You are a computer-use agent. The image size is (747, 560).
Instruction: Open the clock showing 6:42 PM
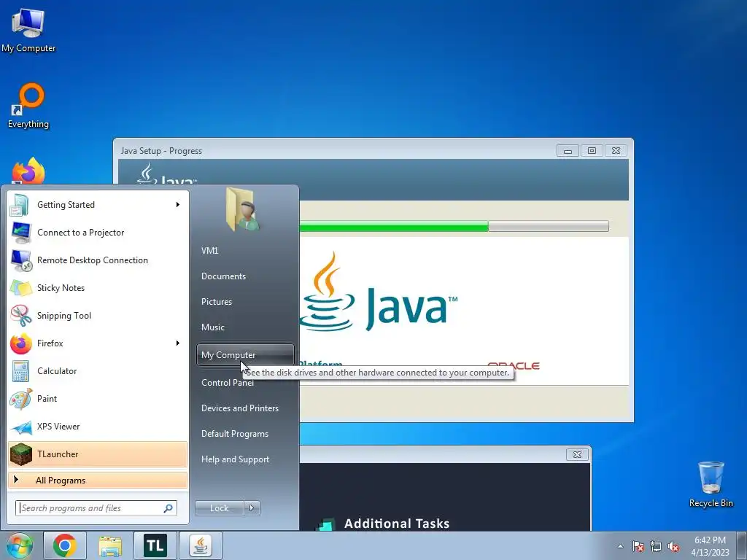click(x=710, y=546)
